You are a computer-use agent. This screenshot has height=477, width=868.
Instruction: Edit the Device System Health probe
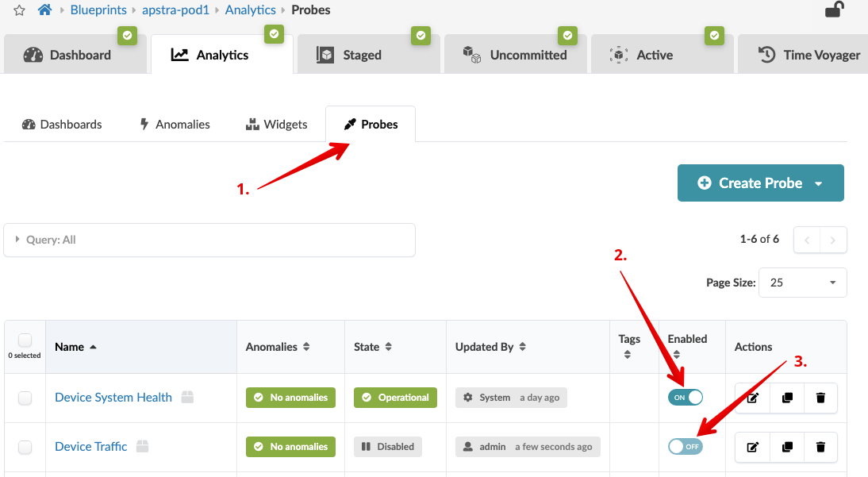(x=753, y=398)
